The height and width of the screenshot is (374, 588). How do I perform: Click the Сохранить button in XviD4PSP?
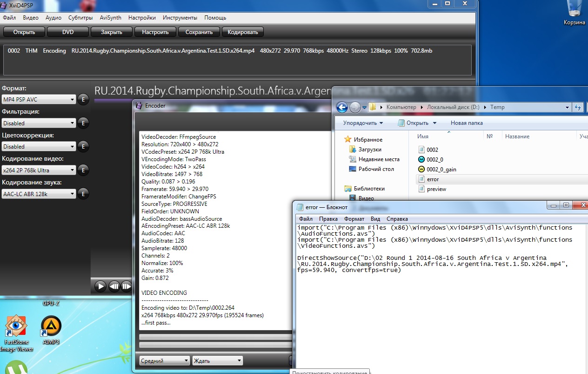tap(199, 32)
